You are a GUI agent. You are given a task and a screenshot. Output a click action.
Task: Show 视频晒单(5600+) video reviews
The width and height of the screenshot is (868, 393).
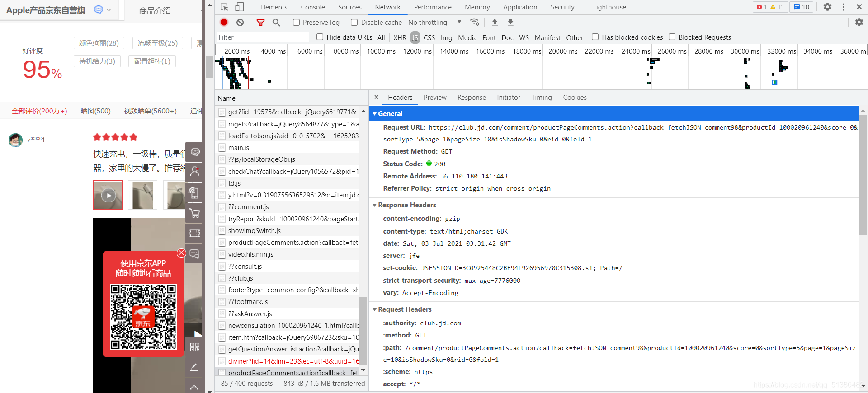[150, 111]
